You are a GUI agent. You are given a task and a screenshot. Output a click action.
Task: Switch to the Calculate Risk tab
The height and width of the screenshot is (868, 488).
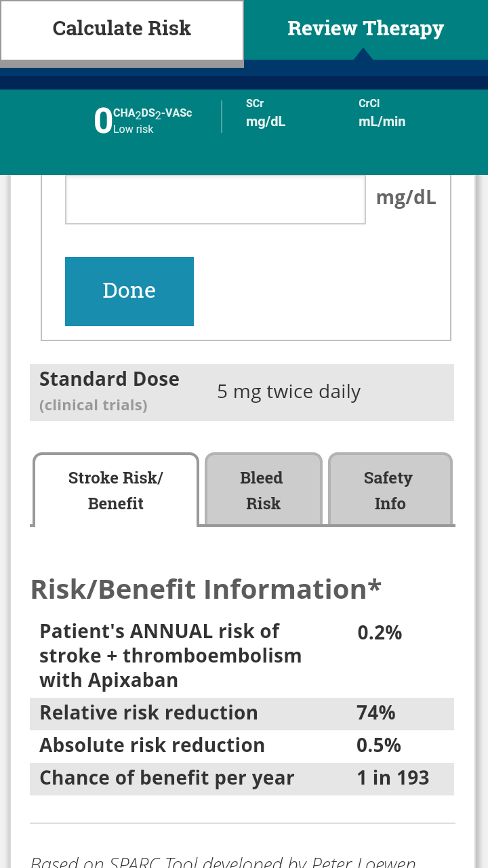[122, 30]
